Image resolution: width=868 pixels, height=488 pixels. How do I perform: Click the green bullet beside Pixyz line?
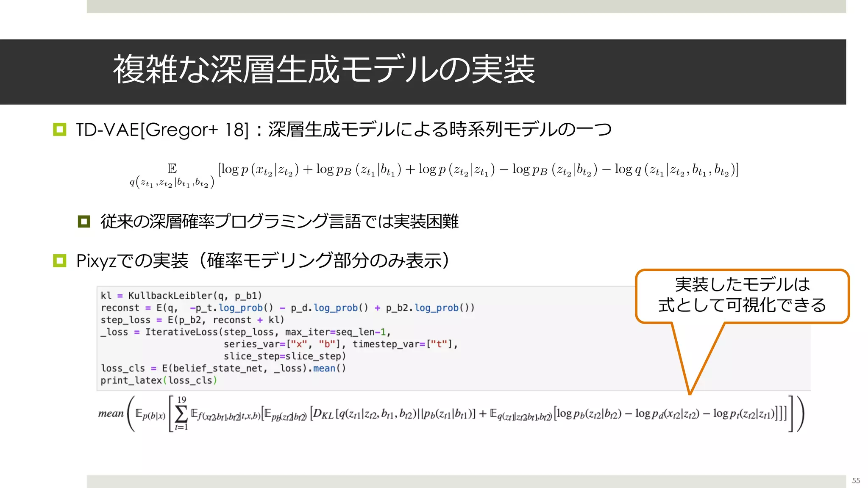(x=59, y=261)
